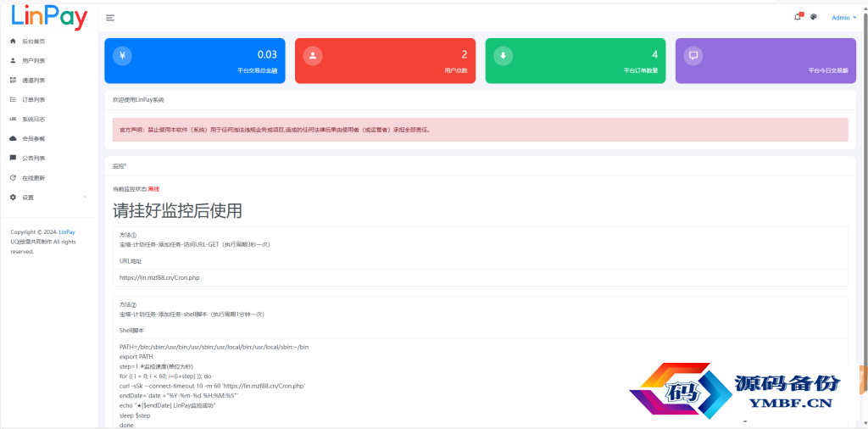
Task: Open 用户列表 via the person icon
Action: click(14, 60)
